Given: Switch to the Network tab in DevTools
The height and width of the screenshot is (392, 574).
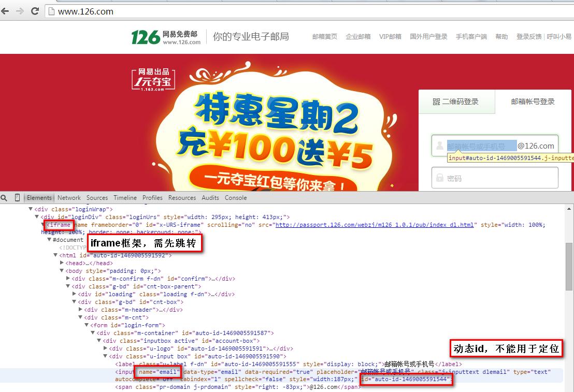Looking at the screenshot, I should click(69, 197).
